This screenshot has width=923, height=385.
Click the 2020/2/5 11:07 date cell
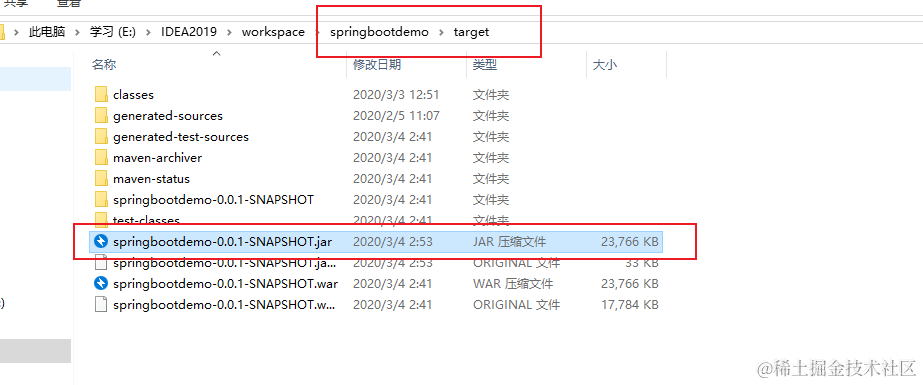tap(396, 115)
